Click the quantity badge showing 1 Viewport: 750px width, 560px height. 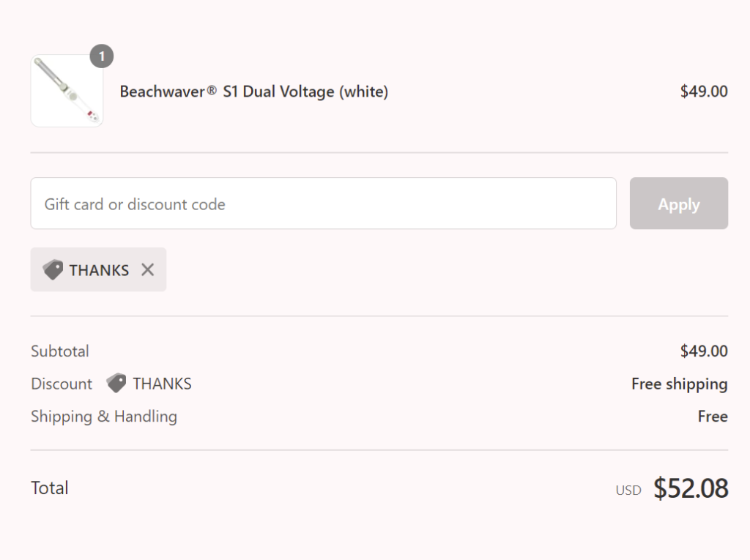[102, 56]
